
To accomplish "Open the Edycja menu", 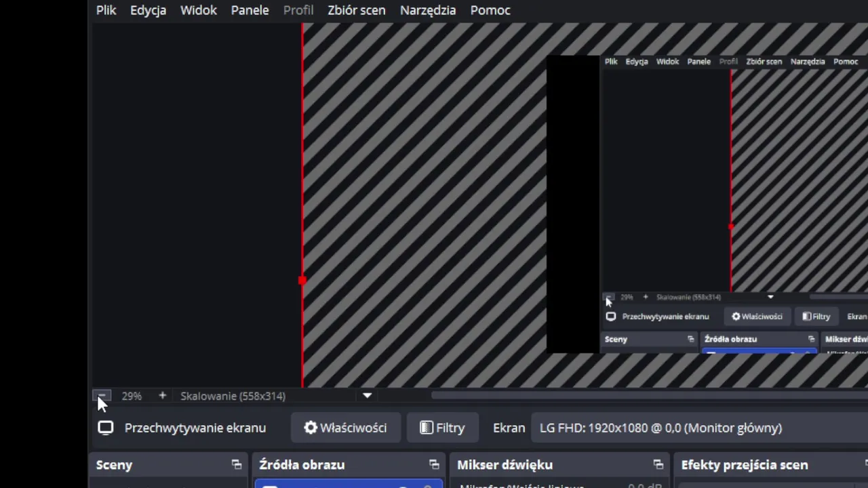I will click(149, 10).
